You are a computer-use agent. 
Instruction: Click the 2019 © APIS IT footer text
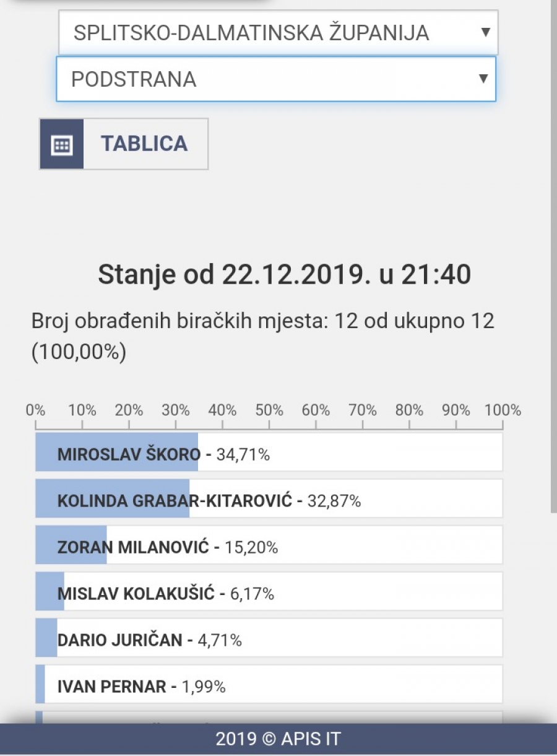(278, 739)
